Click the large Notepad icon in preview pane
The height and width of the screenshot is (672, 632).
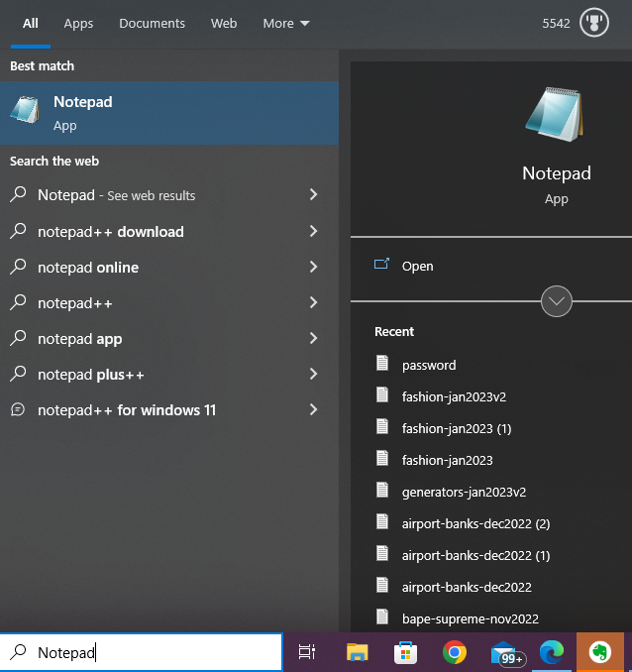coord(556,114)
